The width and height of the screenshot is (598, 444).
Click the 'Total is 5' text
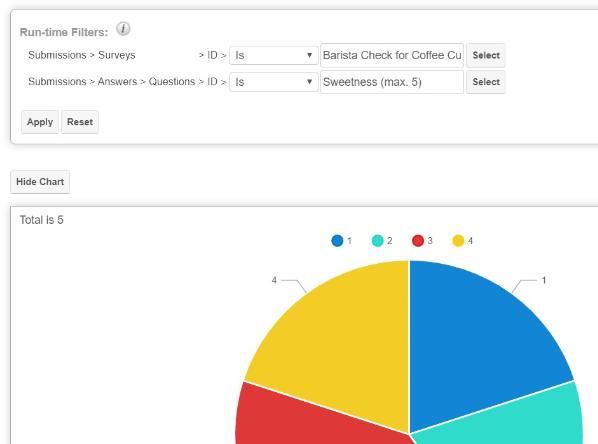tap(42, 220)
